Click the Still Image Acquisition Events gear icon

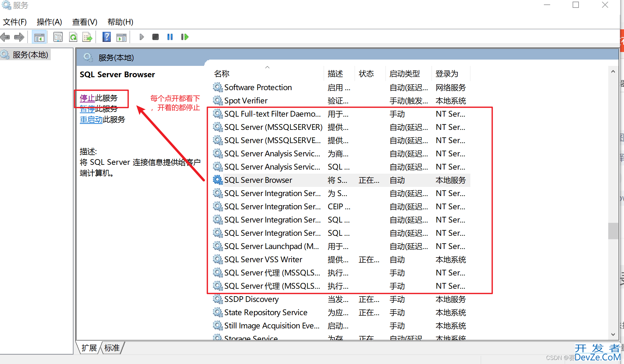(218, 326)
